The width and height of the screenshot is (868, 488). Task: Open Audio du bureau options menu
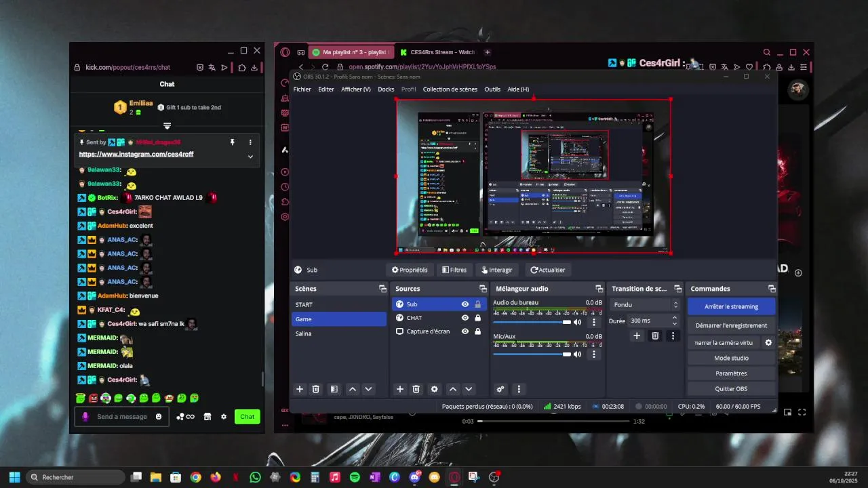click(x=594, y=322)
